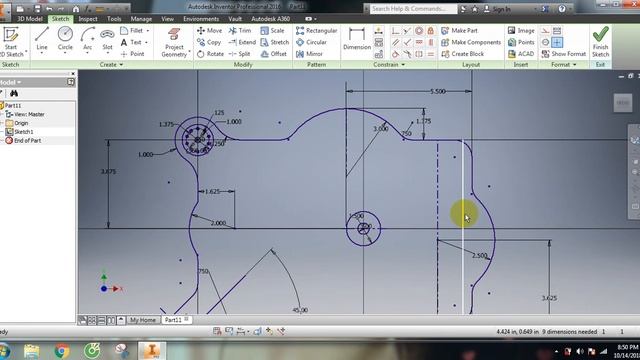Click Sign In

click(497, 9)
